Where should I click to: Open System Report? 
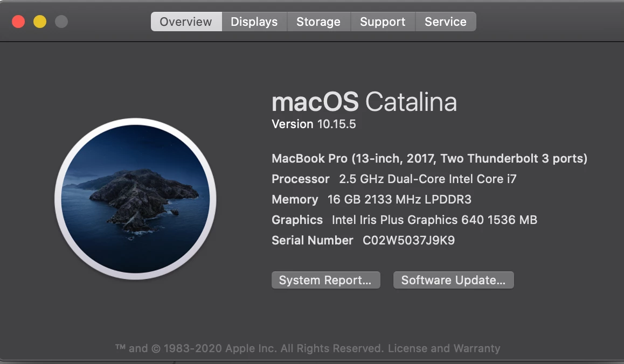tap(325, 280)
